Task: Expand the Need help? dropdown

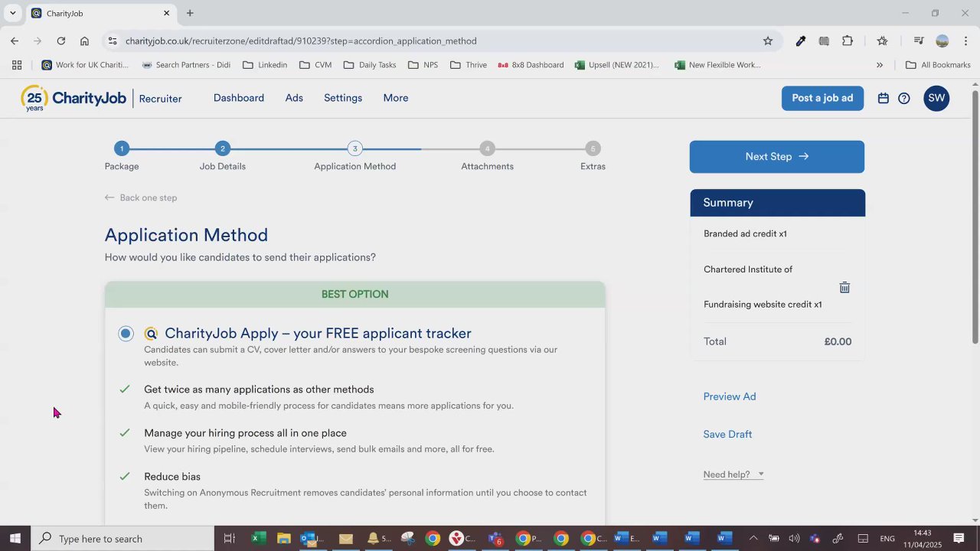Action: pos(733,474)
